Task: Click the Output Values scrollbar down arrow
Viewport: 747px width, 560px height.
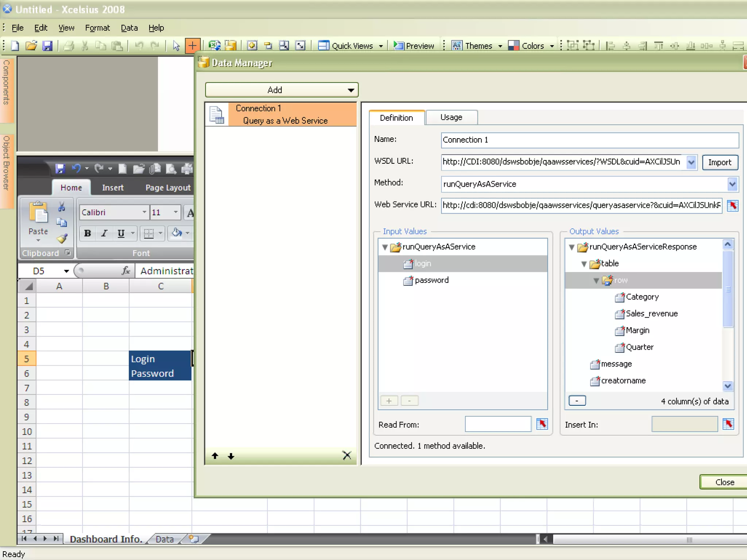Action: [728, 386]
